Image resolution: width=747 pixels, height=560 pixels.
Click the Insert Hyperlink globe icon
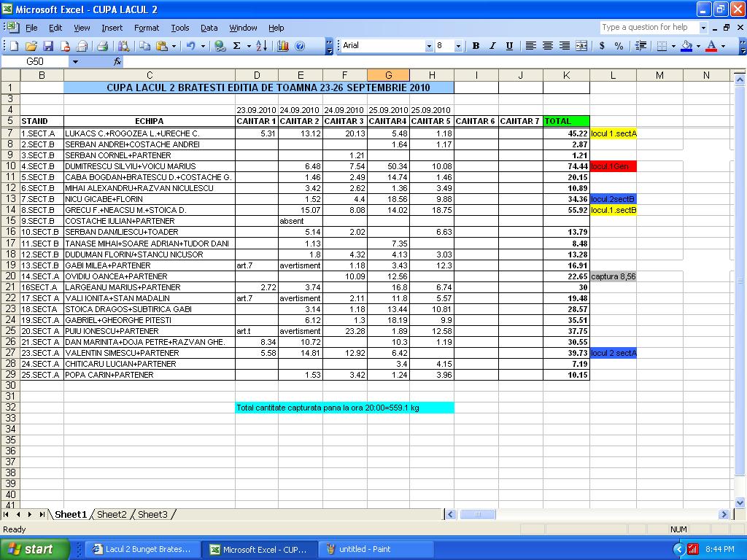[x=220, y=46]
